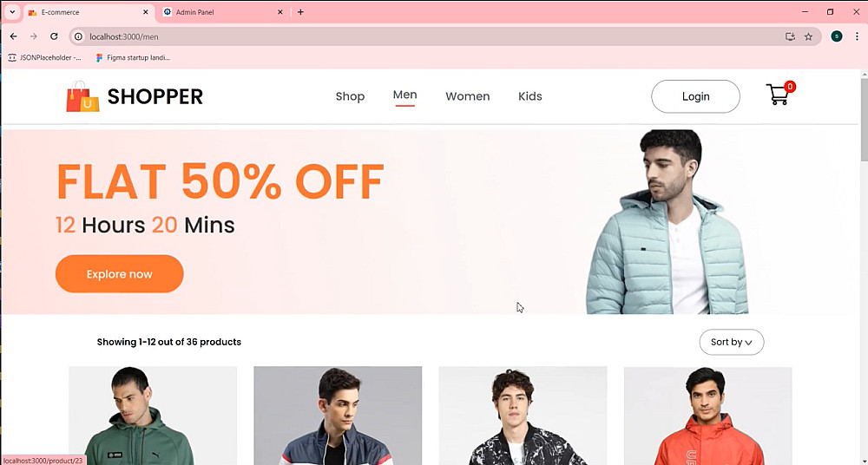Reload the page with the refresh icon
Image resolution: width=868 pixels, height=465 pixels.
pos(54,36)
